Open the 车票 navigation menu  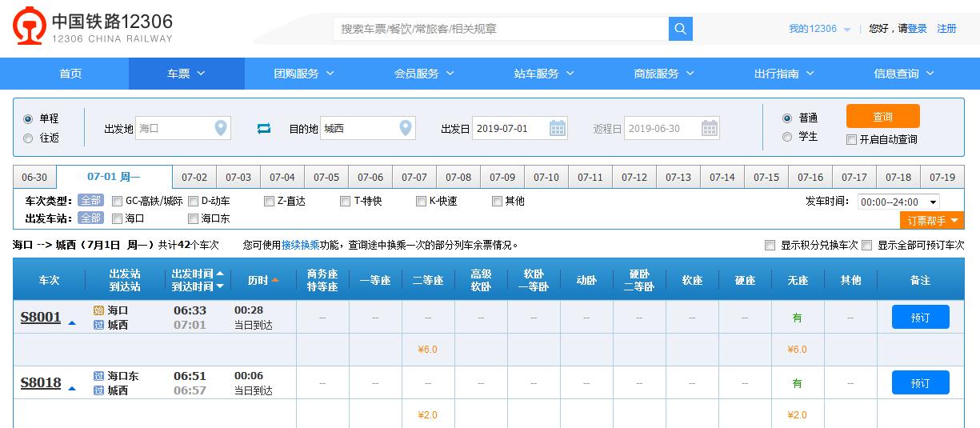point(186,74)
